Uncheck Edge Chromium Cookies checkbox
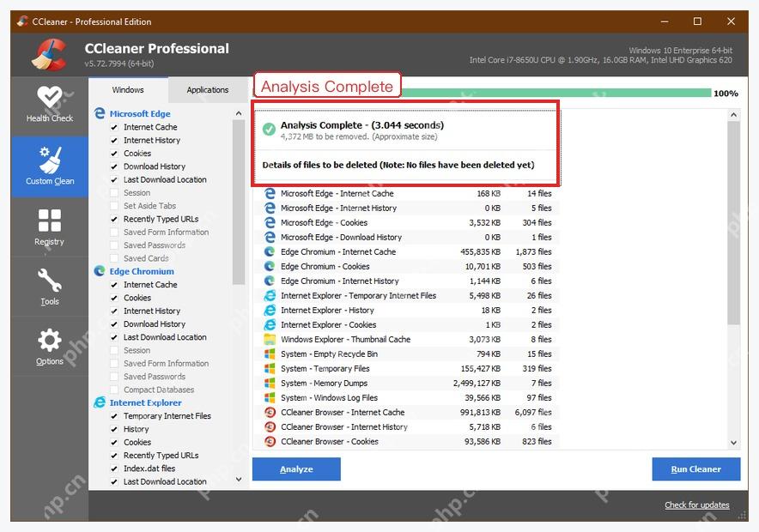 (114, 298)
